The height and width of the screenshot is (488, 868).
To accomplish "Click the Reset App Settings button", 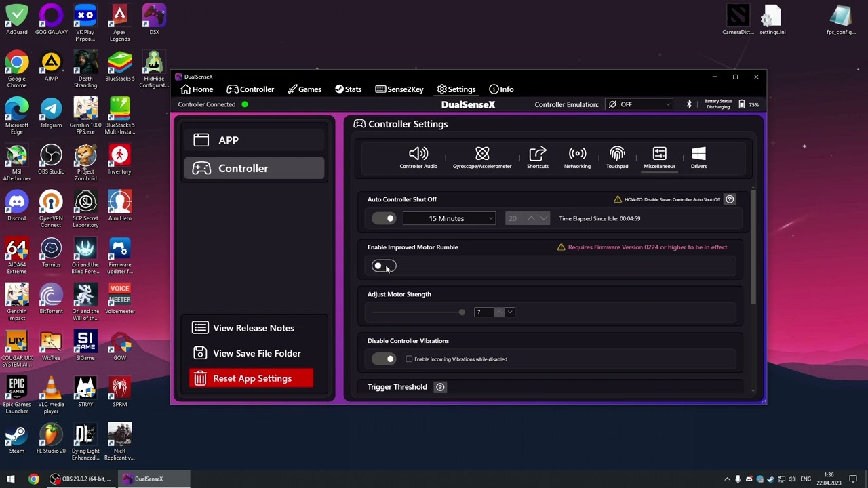I will pyautogui.click(x=252, y=378).
